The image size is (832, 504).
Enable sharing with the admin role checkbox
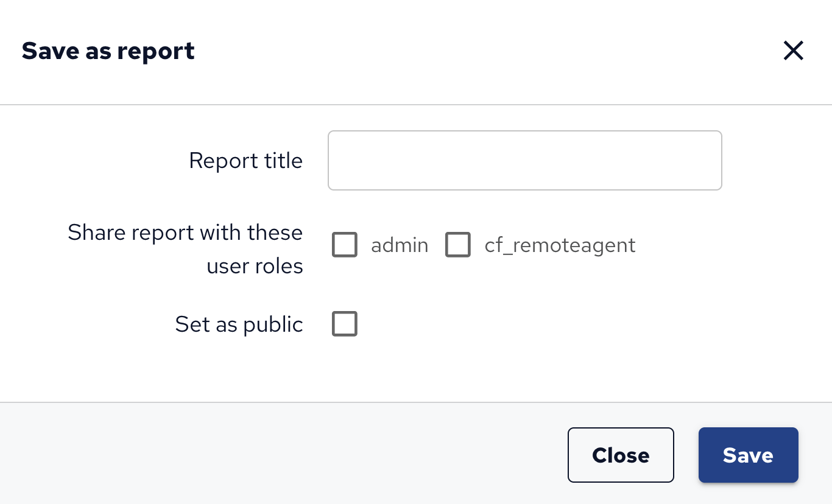(345, 245)
